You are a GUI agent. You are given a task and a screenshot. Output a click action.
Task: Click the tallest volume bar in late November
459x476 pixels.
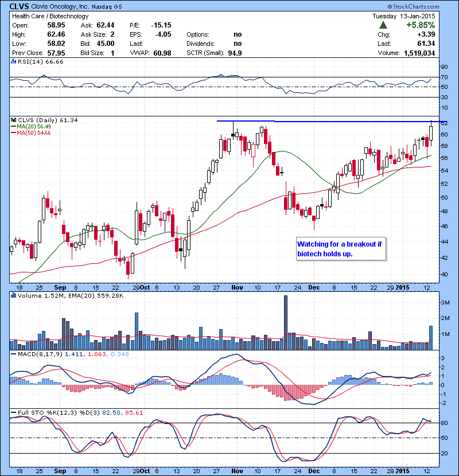click(x=286, y=323)
